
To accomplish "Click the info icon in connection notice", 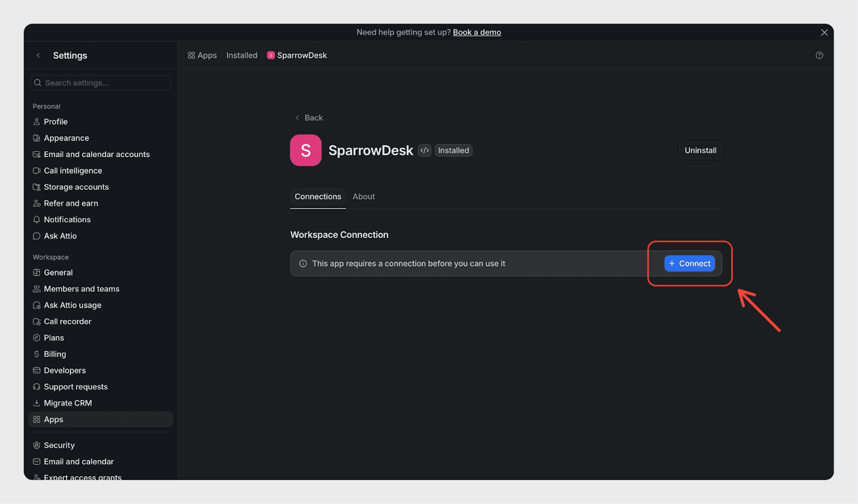I will [303, 263].
